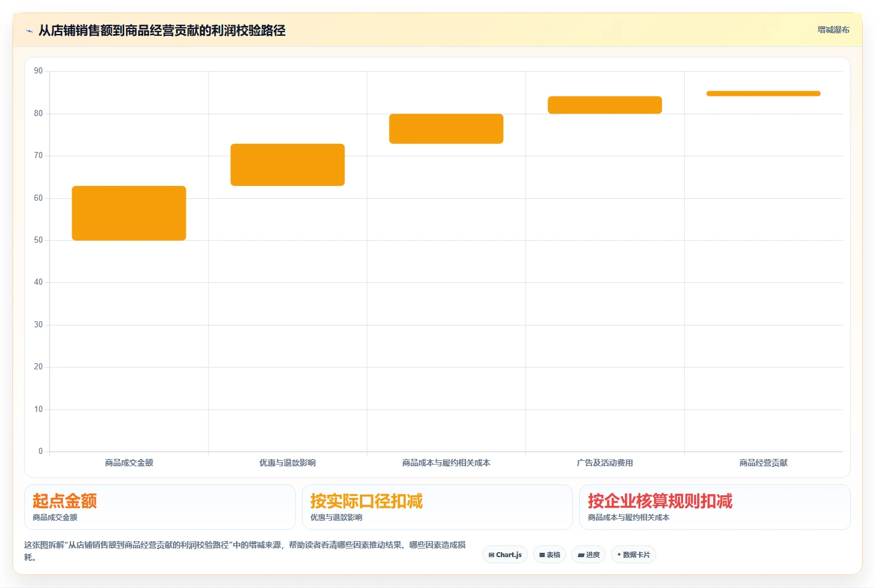Viewport: 875px width, 588px height.
Task: Click 商品成交金额 subtitle in the 起点金额 card
Action: click(x=55, y=518)
